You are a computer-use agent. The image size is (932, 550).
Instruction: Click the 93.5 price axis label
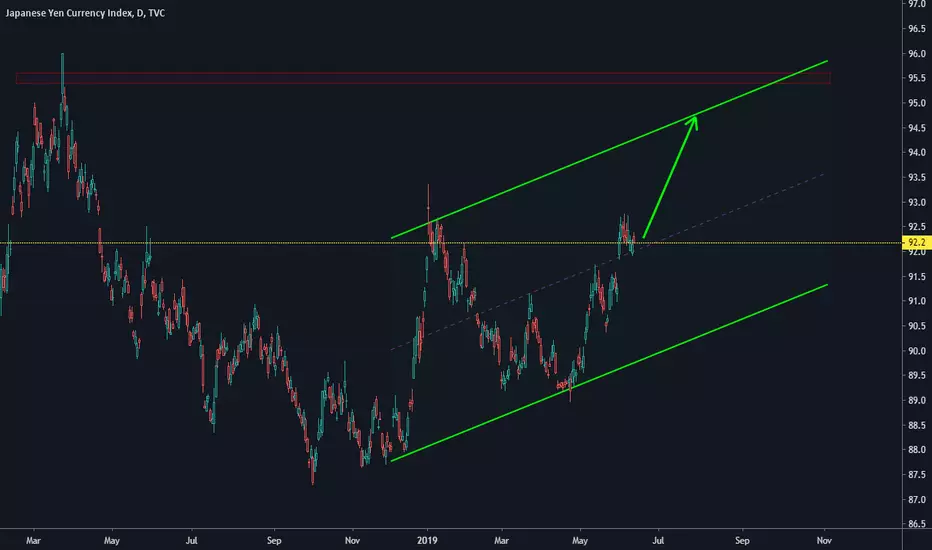[x=917, y=177]
